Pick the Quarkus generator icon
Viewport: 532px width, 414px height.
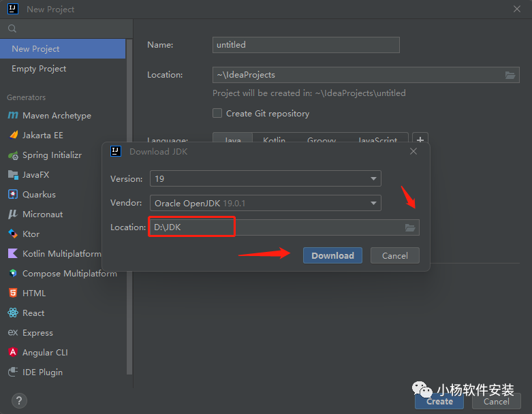pyautogui.click(x=12, y=195)
